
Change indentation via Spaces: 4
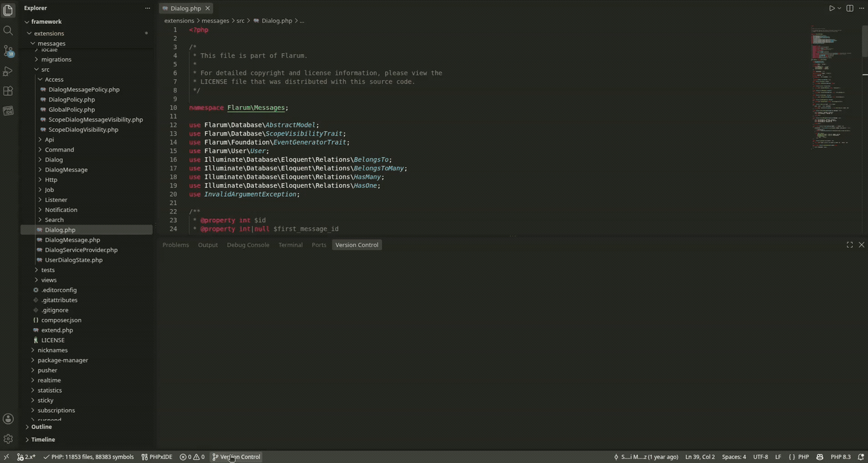734,457
